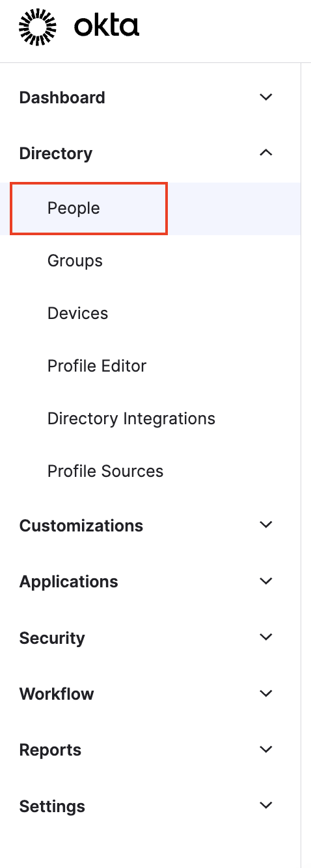Click the Settings menu label

click(52, 806)
